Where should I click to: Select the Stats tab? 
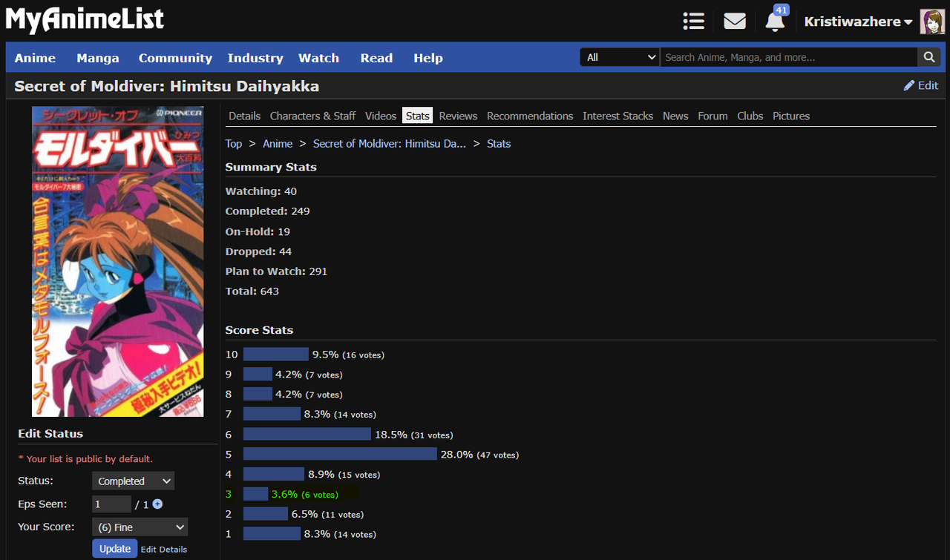[x=418, y=116]
